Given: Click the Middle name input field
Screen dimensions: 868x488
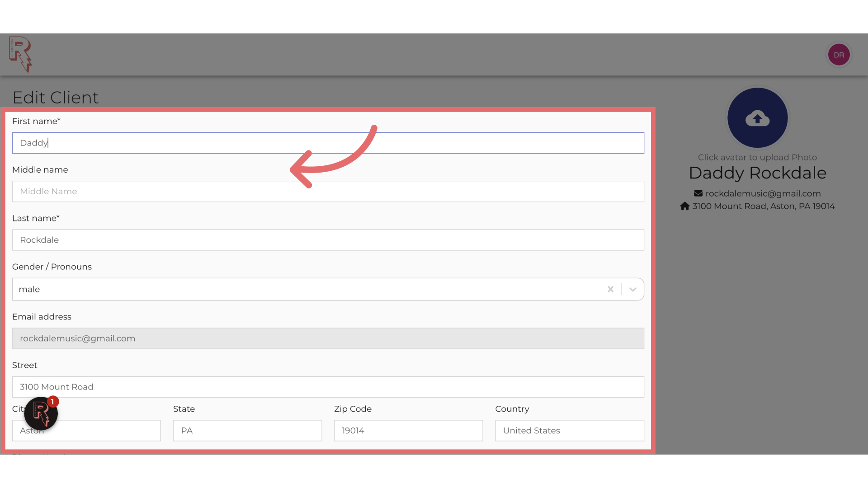Looking at the screenshot, I should tap(328, 191).
